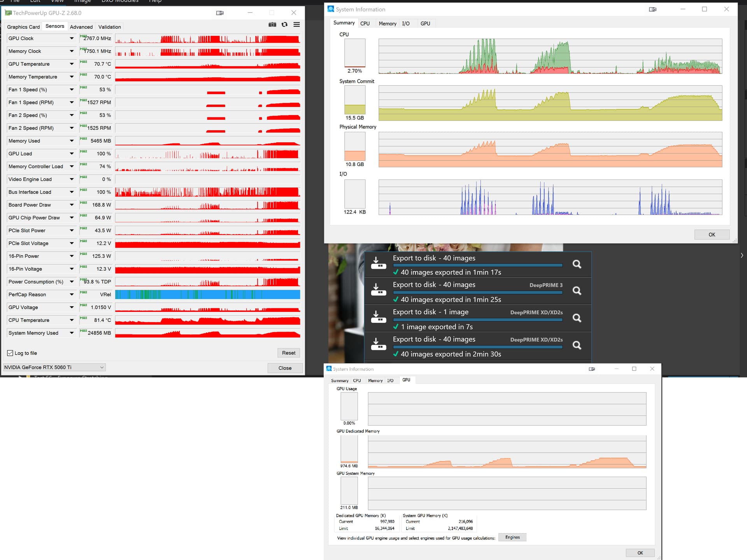
Task: Click the Engines button in GPU panel
Action: (x=512, y=537)
